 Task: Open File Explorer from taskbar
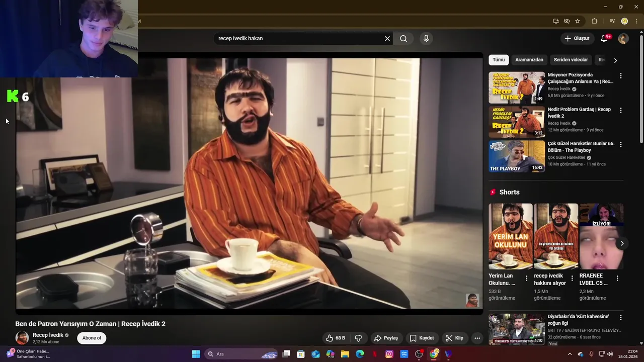click(x=345, y=354)
